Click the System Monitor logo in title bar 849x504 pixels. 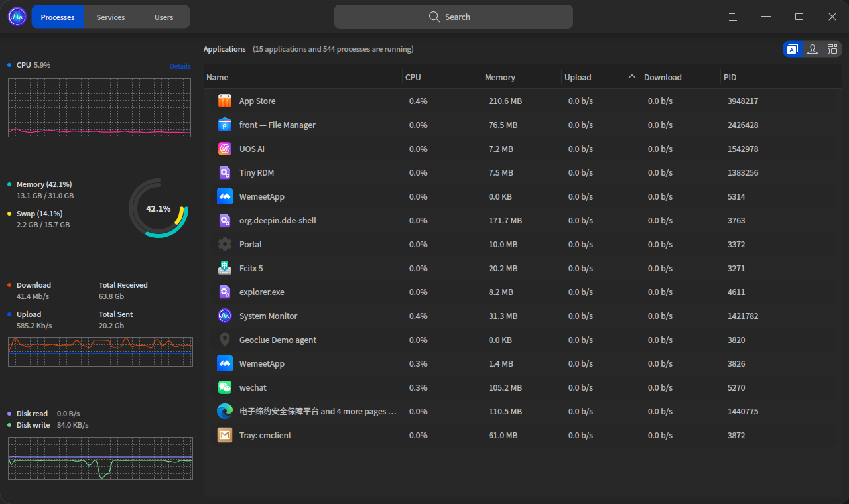(x=17, y=17)
